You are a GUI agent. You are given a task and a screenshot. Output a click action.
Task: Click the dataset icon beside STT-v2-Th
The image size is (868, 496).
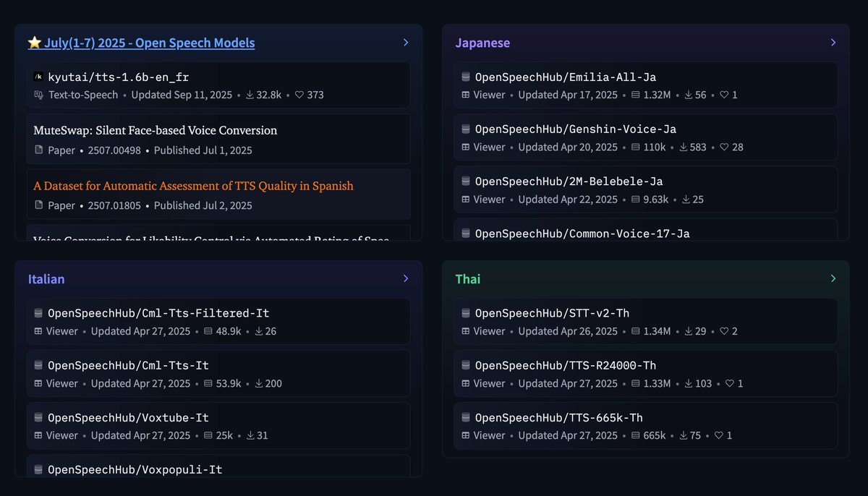(466, 313)
